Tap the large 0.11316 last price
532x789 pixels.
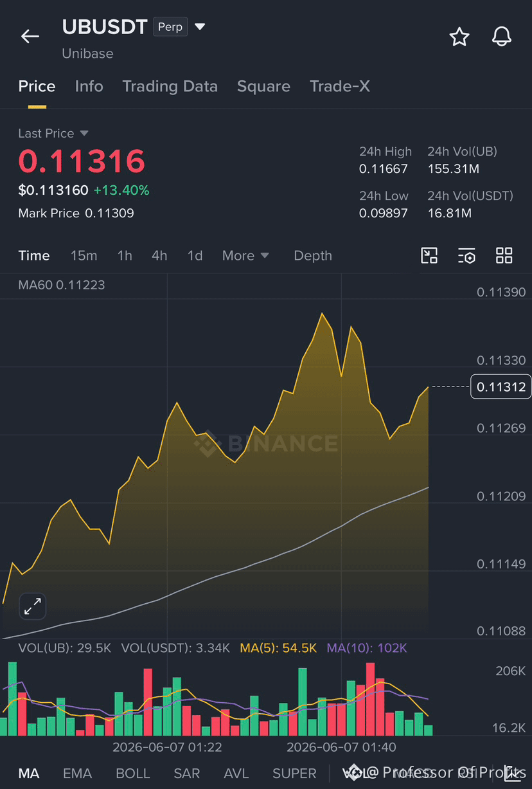tap(82, 161)
